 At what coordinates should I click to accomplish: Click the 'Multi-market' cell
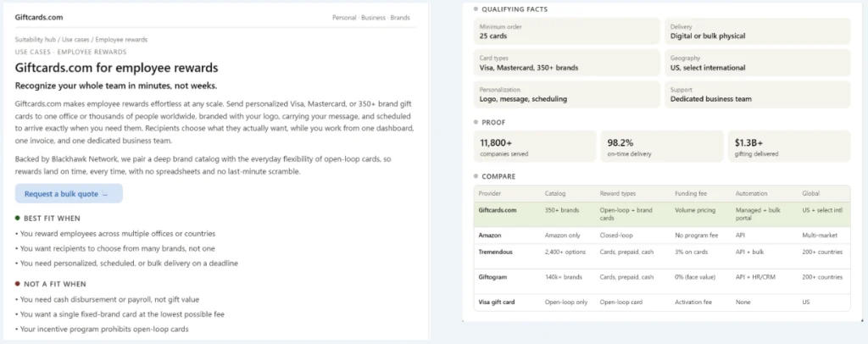pyautogui.click(x=820, y=235)
